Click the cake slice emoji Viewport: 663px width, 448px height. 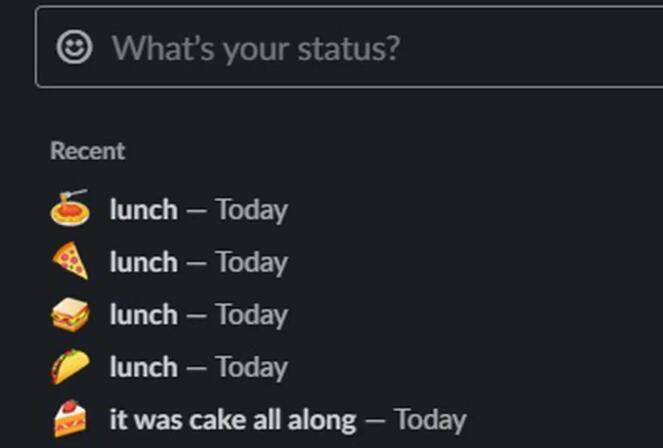click(x=70, y=419)
